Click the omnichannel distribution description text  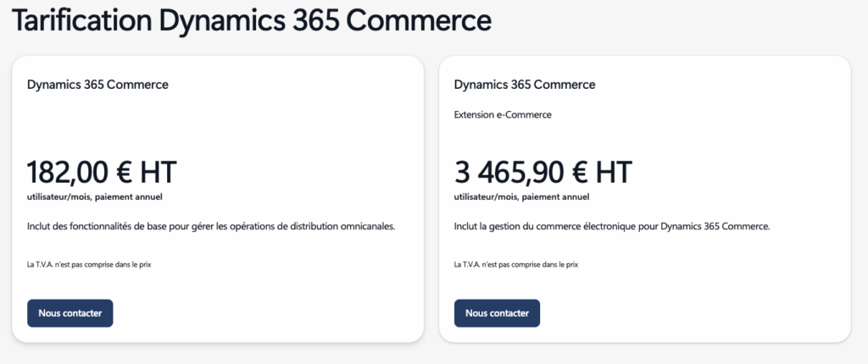pyautogui.click(x=211, y=227)
